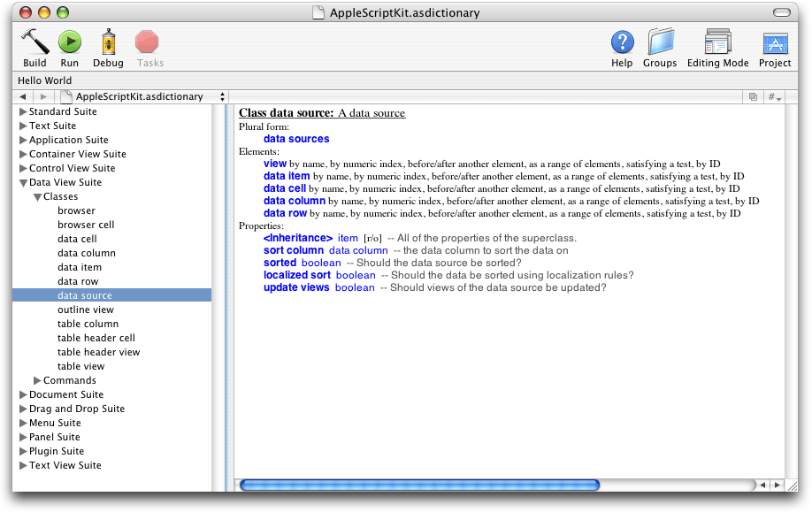Click the back navigation arrow

click(x=22, y=96)
